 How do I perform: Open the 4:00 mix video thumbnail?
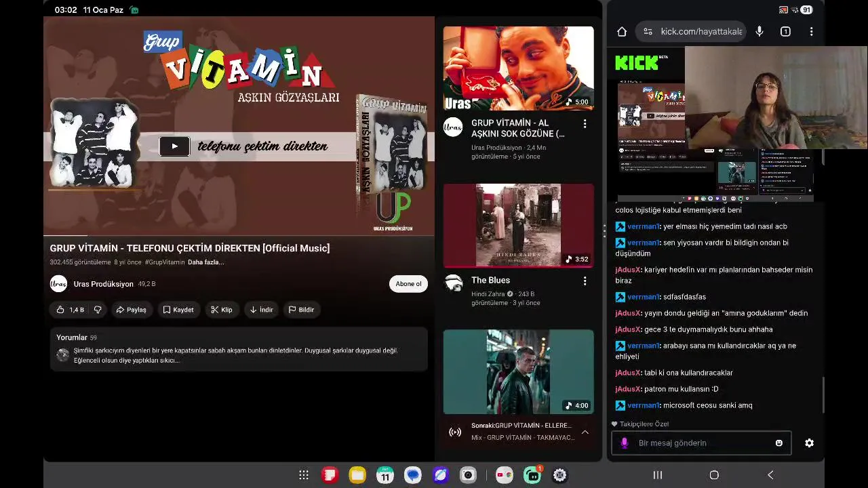518,371
